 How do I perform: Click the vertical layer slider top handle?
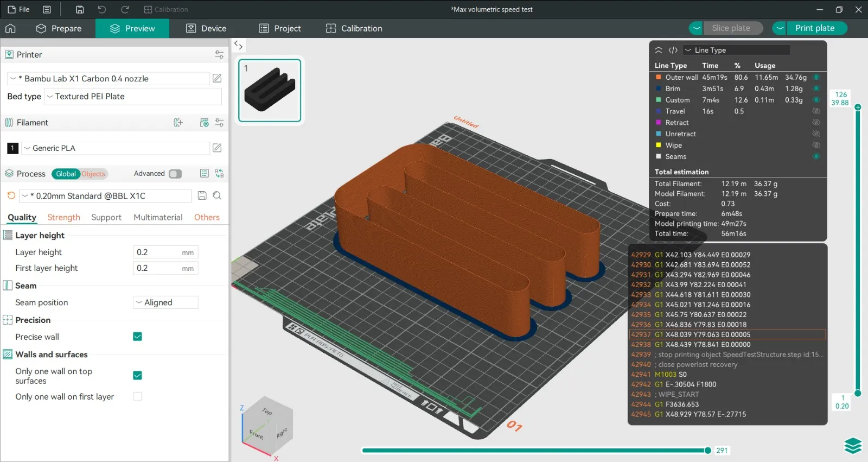[858, 107]
